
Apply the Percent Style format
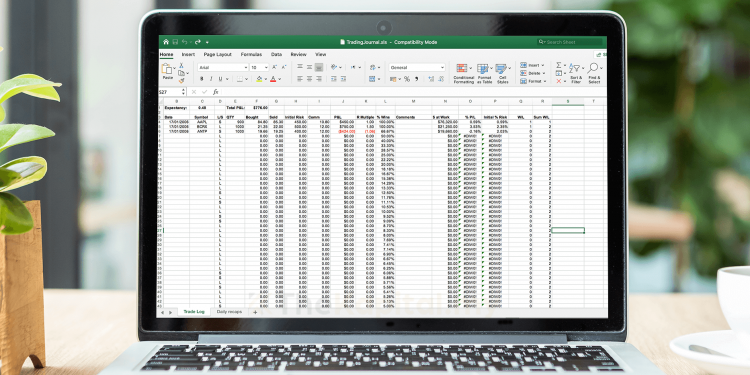[x=407, y=79]
